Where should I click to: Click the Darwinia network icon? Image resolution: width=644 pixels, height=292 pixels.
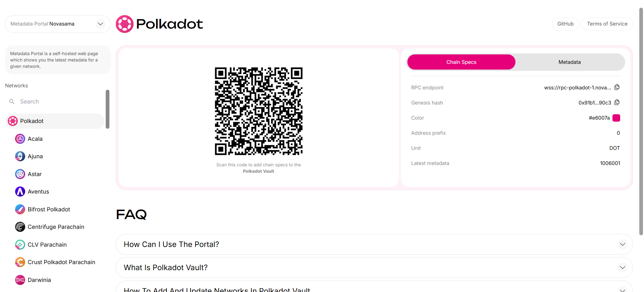[20, 280]
